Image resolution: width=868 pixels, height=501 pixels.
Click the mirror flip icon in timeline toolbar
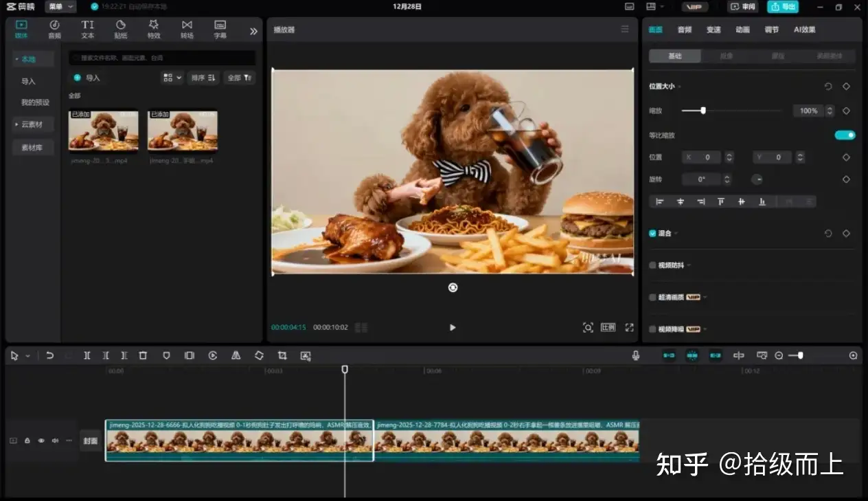[x=236, y=355]
